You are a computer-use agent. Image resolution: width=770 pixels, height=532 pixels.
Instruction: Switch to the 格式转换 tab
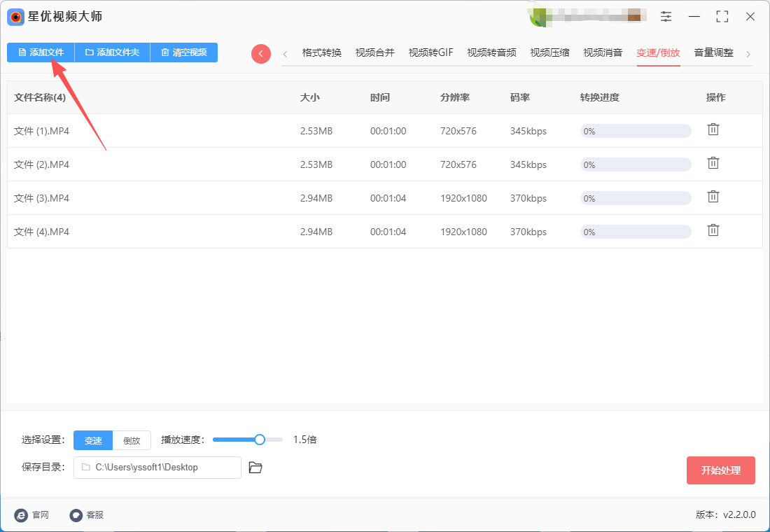322,52
